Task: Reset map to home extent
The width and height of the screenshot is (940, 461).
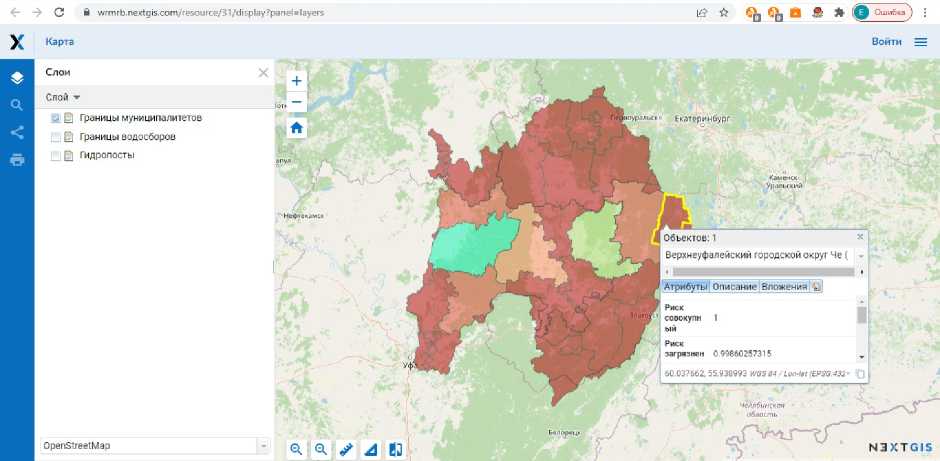Action: (x=296, y=127)
